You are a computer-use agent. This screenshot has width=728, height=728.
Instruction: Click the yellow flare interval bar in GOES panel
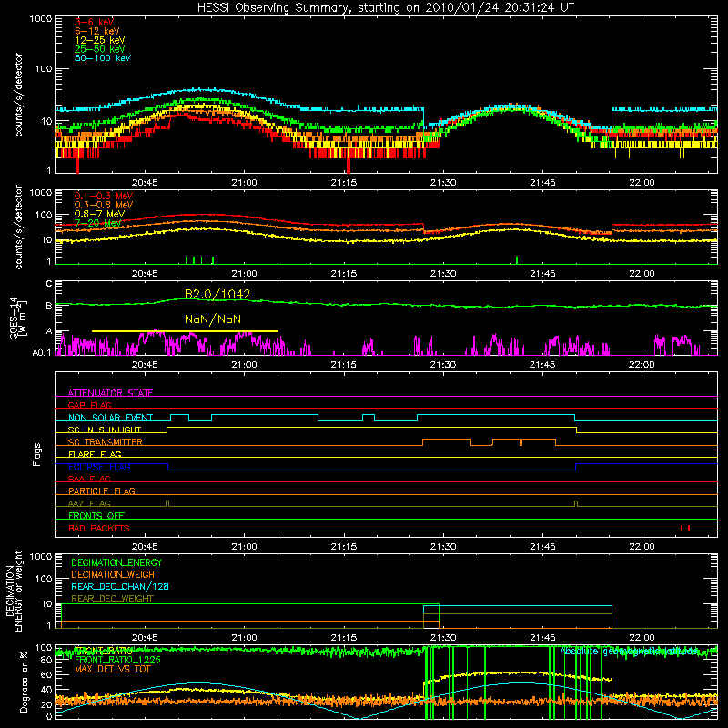[185, 331]
